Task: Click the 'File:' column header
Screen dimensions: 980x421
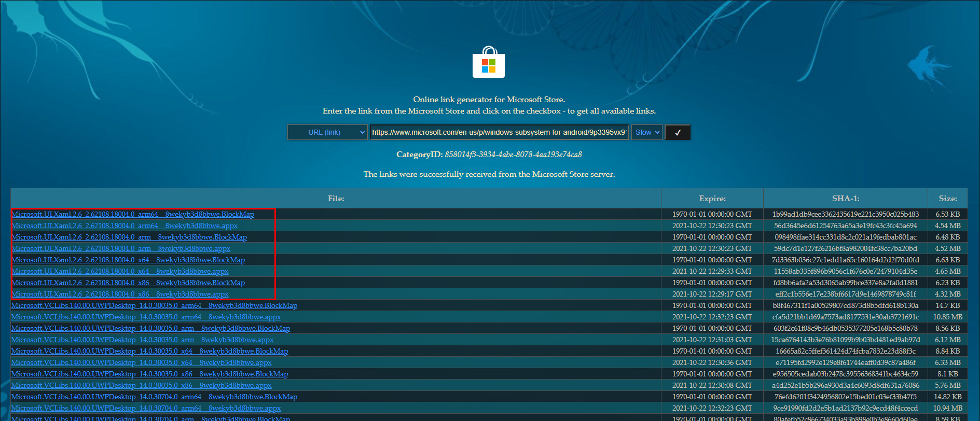Action: [x=336, y=199]
